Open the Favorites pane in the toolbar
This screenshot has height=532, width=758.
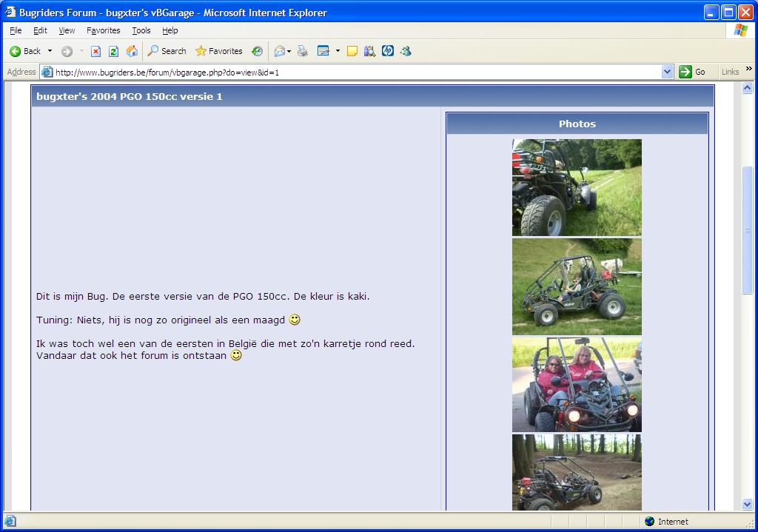218,51
